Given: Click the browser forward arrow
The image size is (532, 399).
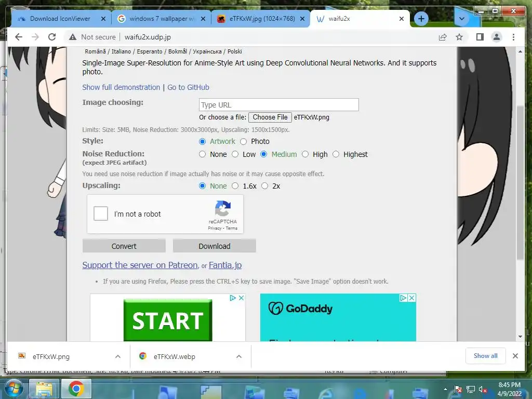Looking at the screenshot, I should pos(35,37).
